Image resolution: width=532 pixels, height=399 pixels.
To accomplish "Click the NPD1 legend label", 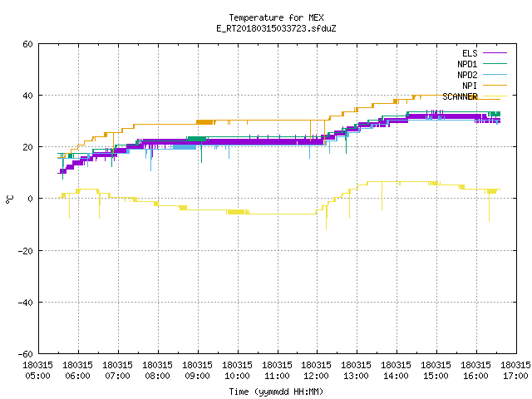I will (x=467, y=64).
